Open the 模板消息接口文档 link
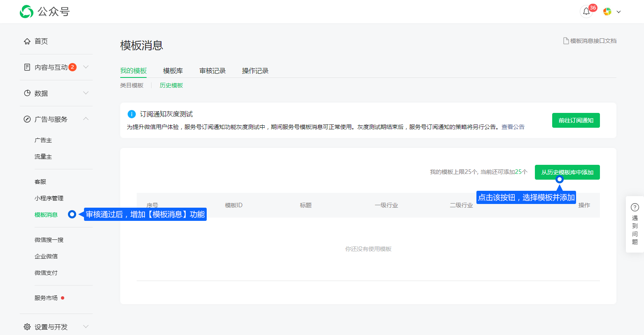 click(590, 41)
